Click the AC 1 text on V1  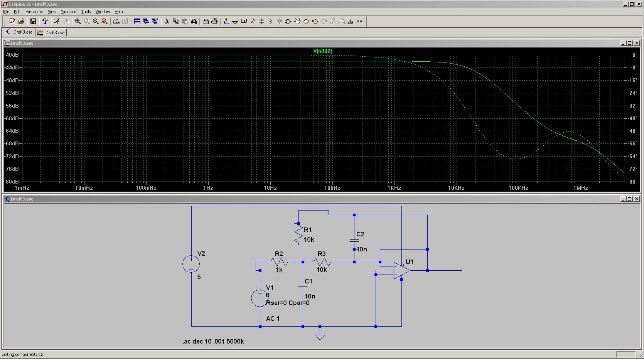coord(273,319)
